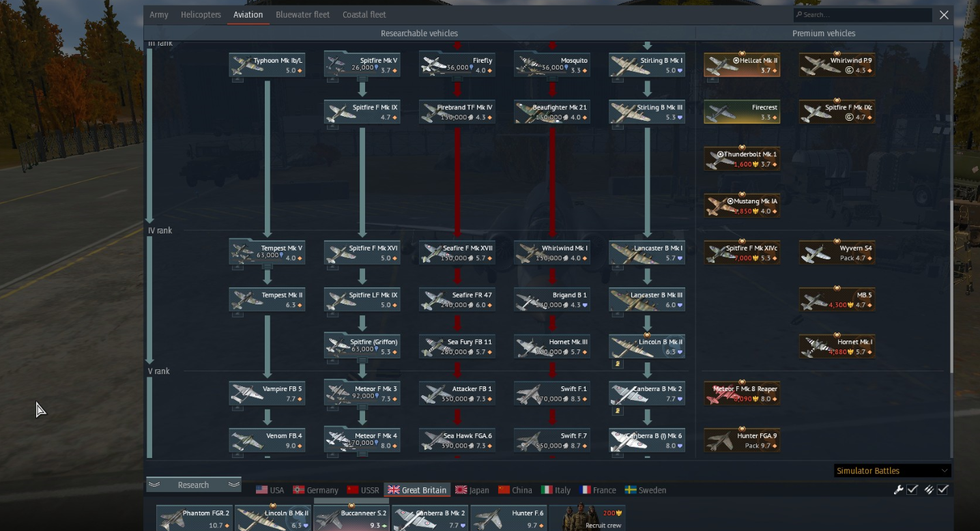The width and height of the screenshot is (980, 531).
Task: Select the premium Wyvern S4 pack
Action: click(837, 253)
